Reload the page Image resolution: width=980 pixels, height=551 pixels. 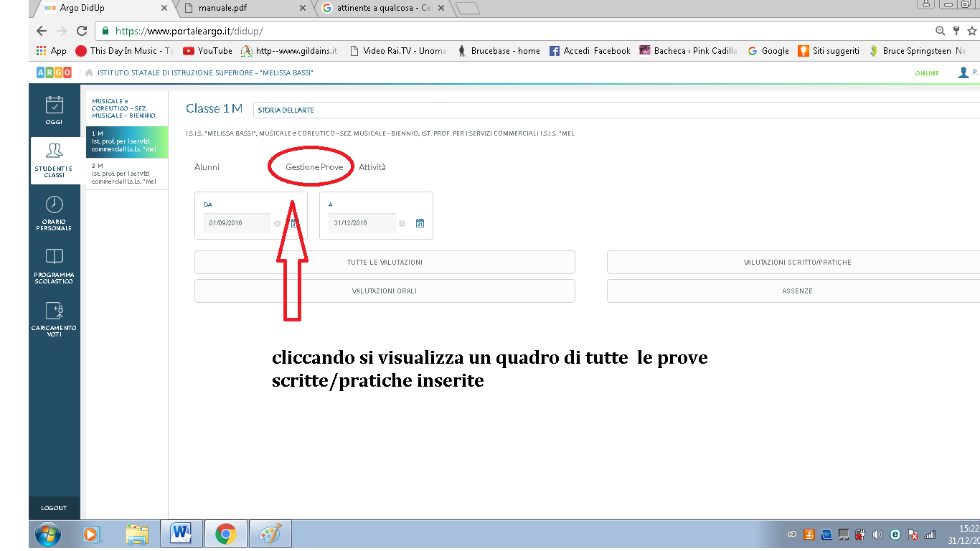coord(82,31)
